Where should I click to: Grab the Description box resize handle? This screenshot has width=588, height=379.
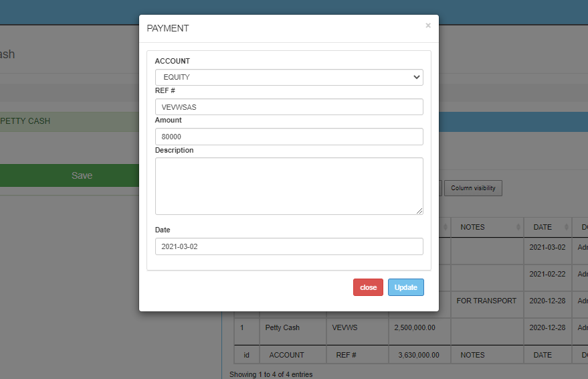click(419, 211)
